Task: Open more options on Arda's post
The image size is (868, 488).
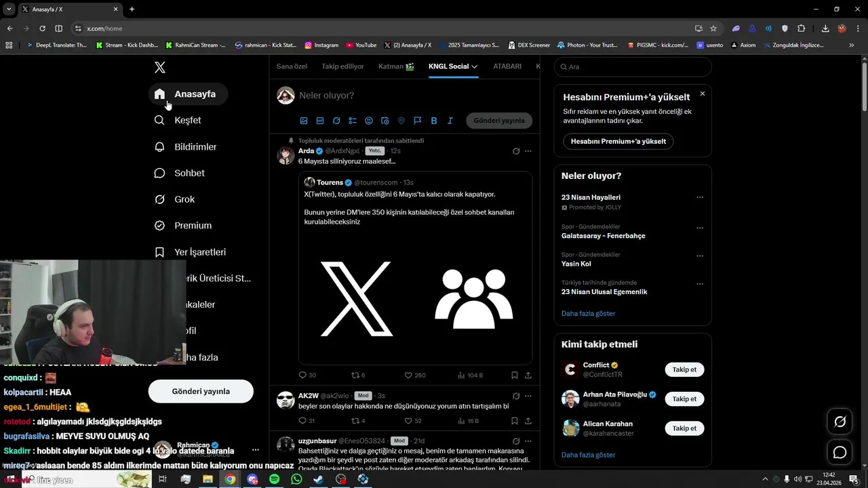Action: click(528, 151)
